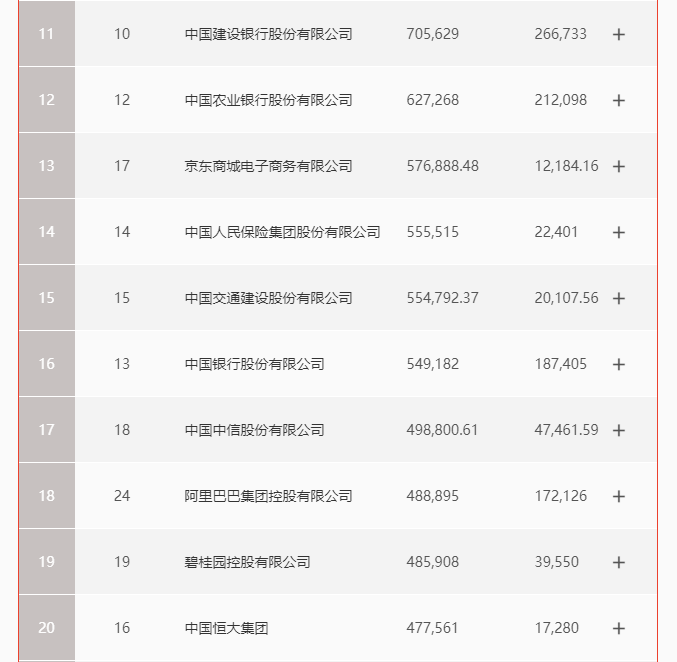Viewport: 677px width, 662px height.
Task: Click the plus icon next to 碧桂园控股有限公司
Action: pos(618,562)
